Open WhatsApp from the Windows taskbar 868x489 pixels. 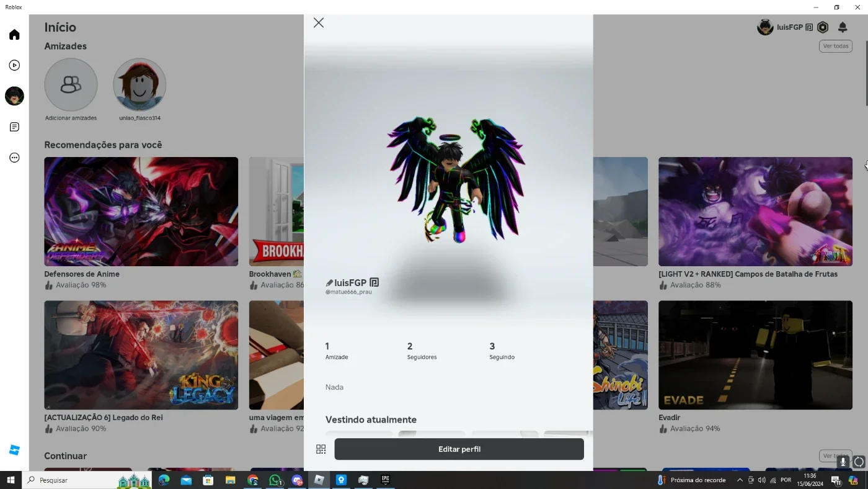275,480
